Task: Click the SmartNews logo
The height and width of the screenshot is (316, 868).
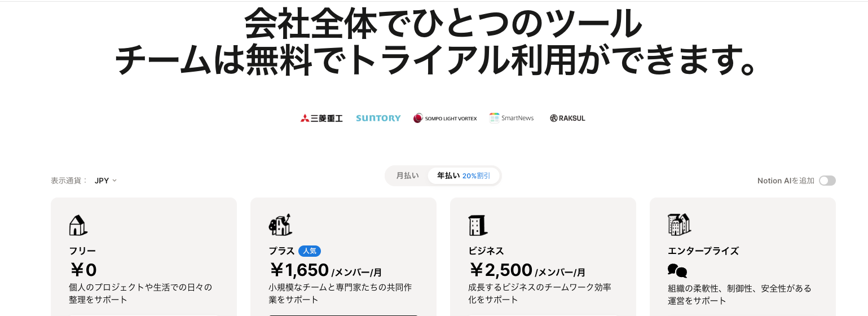Action: coord(512,118)
